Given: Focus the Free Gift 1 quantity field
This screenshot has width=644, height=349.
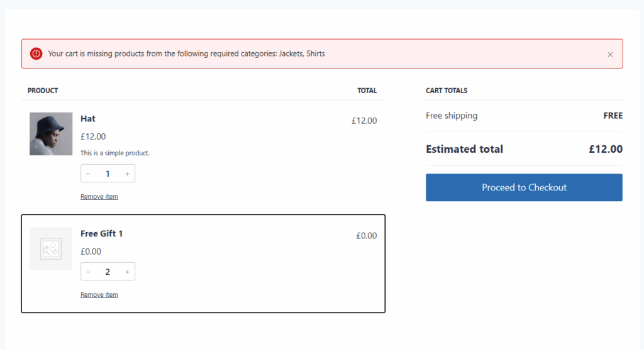Looking at the screenshot, I should (108, 272).
